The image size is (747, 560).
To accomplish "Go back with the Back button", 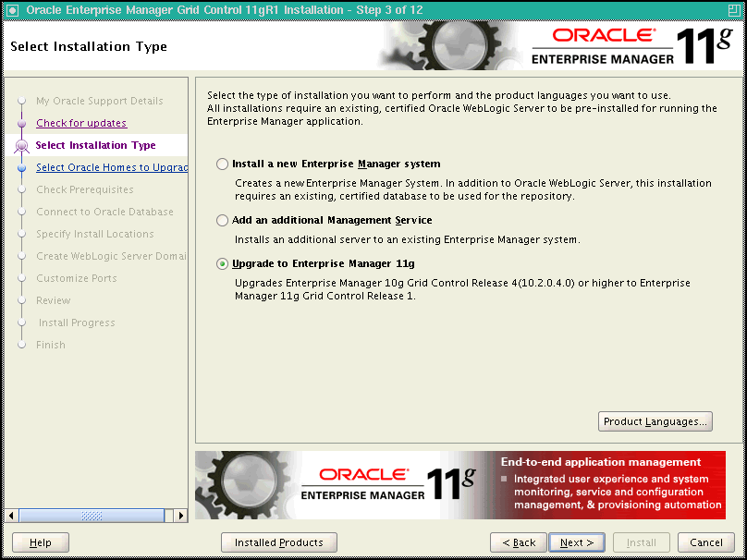I will point(519,542).
